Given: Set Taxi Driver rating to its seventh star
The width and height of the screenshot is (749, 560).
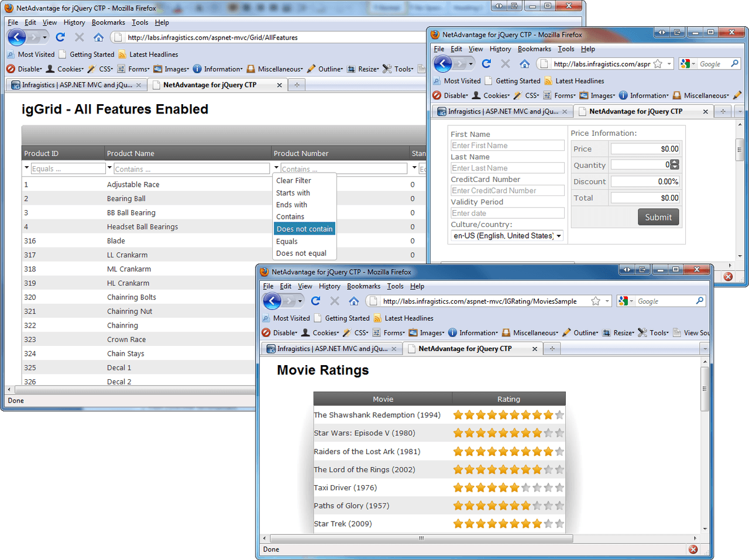Looking at the screenshot, I should pyautogui.click(x=525, y=487).
